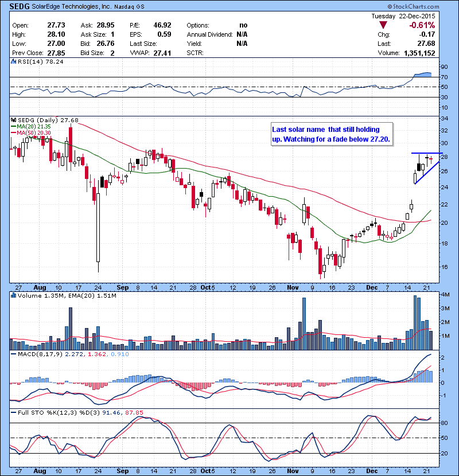Click the Open value 27.73

point(56,25)
